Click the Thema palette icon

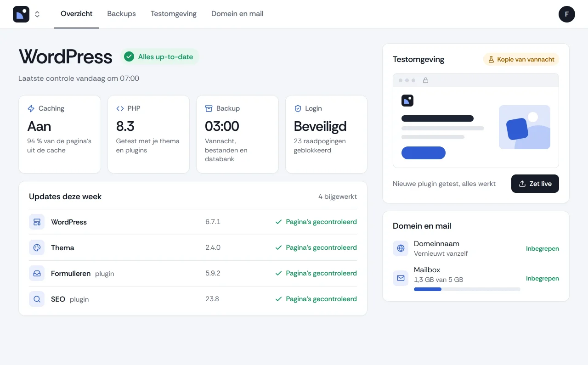point(37,248)
